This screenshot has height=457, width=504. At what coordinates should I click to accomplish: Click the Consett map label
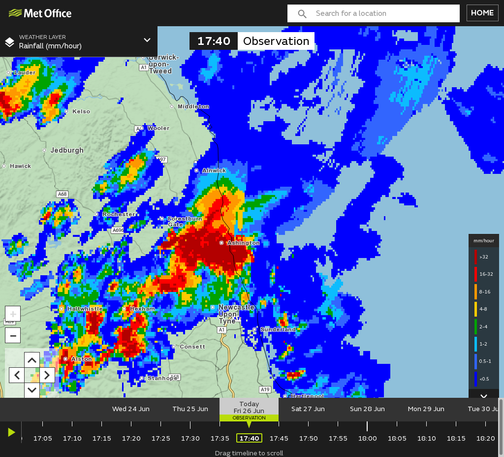[x=192, y=347]
